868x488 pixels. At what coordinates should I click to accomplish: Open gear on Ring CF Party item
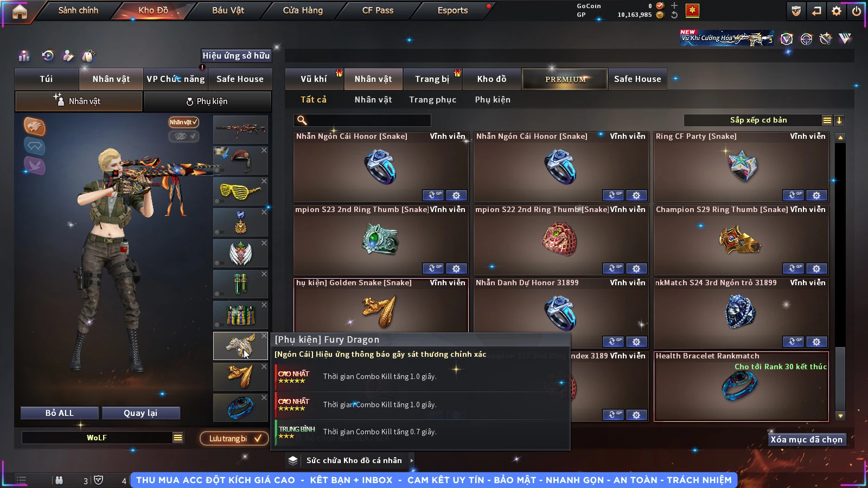[x=816, y=195]
